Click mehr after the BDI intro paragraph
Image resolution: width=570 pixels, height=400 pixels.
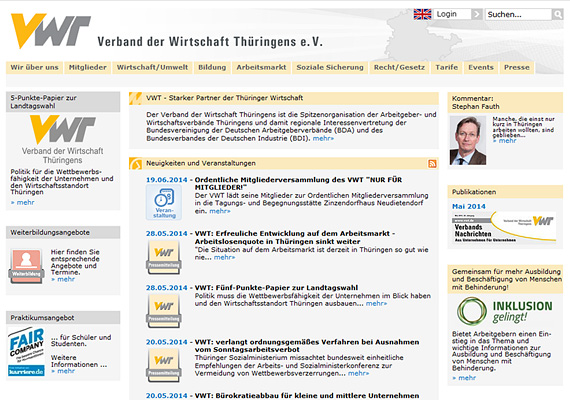point(323,139)
